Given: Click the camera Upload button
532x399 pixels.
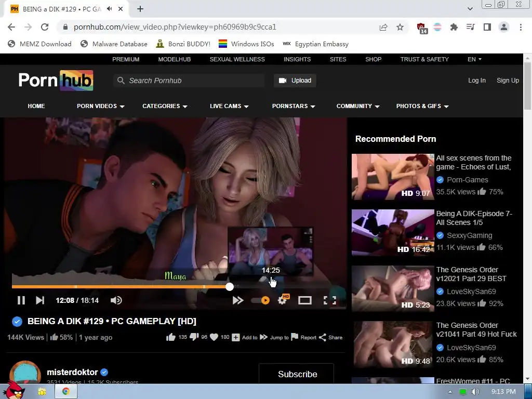Looking at the screenshot, I should [x=295, y=81].
